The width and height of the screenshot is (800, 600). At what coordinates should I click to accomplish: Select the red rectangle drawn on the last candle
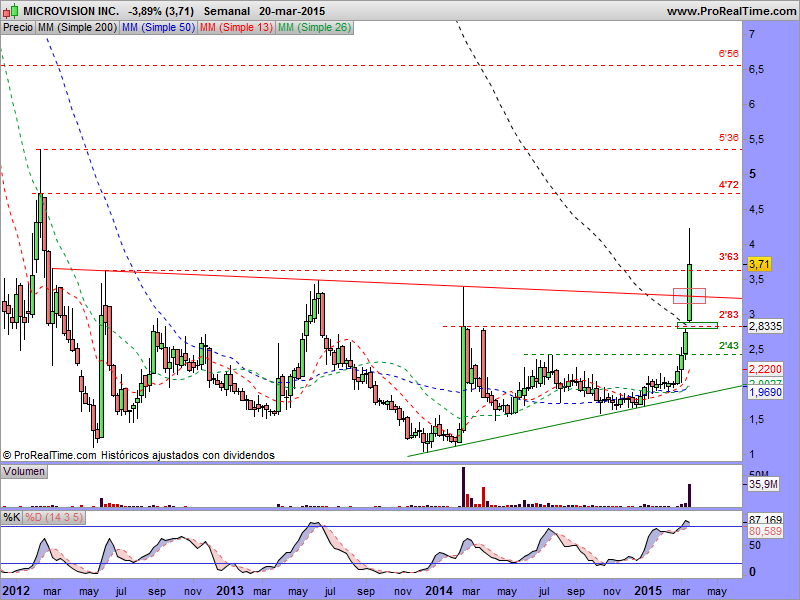[x=689, y=295]
